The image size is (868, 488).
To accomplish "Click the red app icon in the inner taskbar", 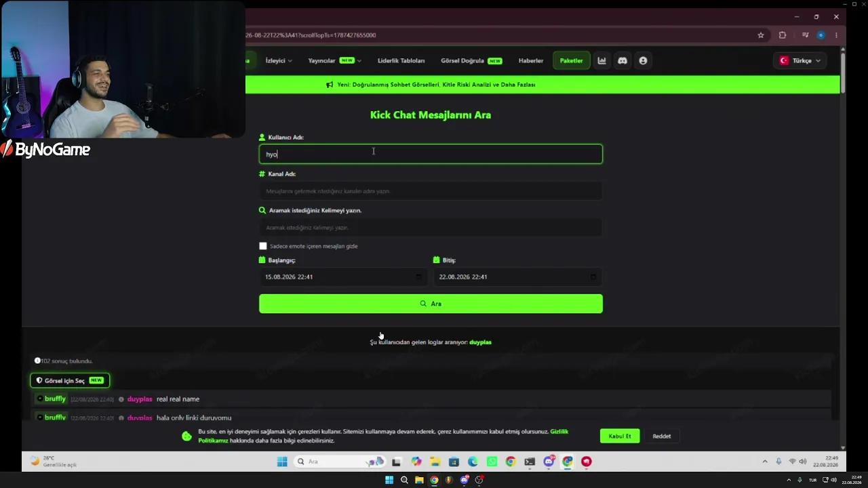I will coord(587,462).
